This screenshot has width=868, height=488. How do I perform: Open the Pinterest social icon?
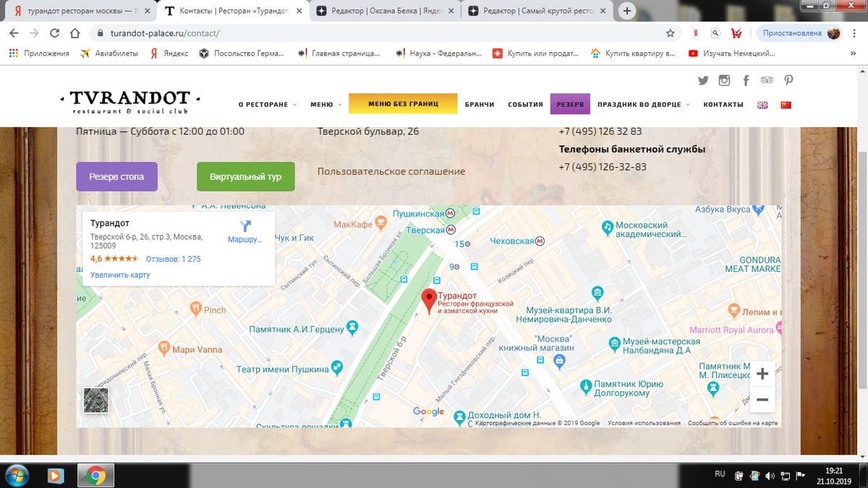click(x=788, y=80)
